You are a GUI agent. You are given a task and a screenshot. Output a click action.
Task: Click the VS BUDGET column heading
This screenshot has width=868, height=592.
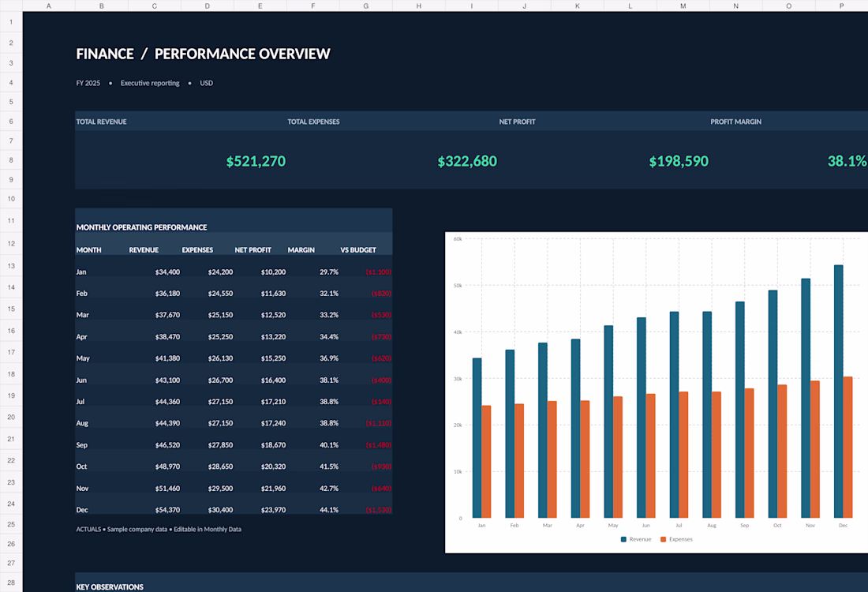click(x=358, y=249)
